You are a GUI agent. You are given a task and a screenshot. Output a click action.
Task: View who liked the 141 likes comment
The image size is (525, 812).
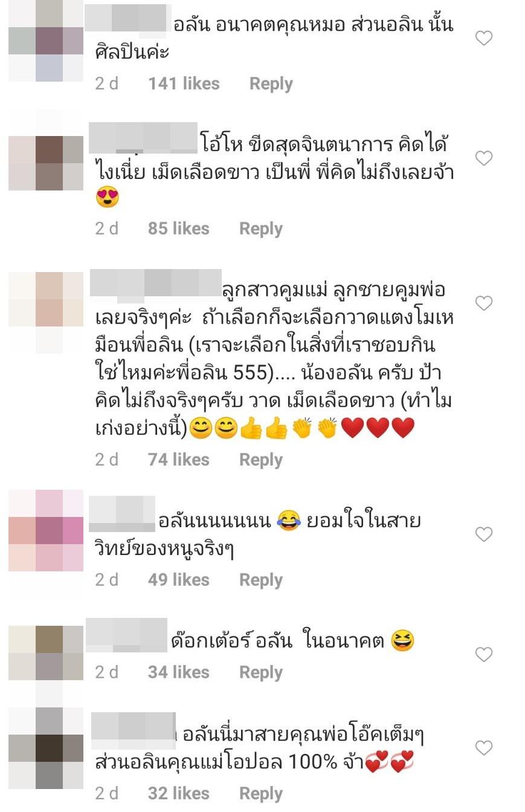tap(184, 84)
